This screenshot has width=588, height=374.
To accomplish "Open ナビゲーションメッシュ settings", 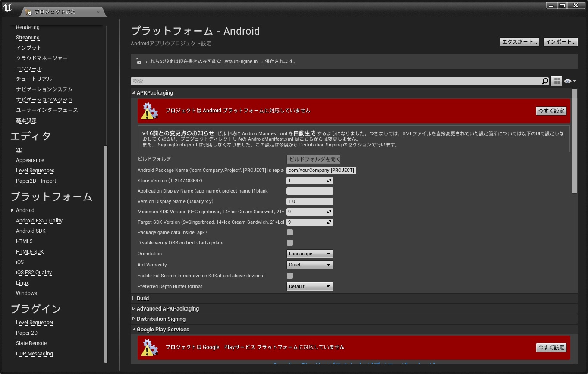I will click(44, 100).
